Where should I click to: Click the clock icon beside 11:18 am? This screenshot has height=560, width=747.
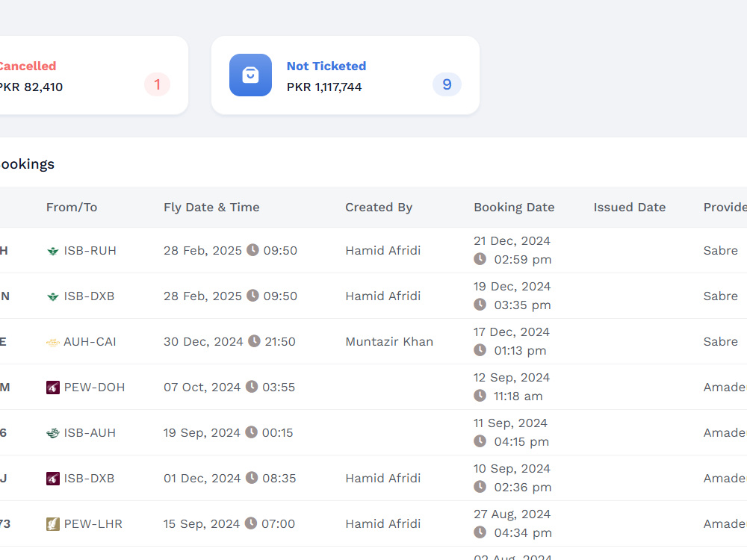pos(480,395)
